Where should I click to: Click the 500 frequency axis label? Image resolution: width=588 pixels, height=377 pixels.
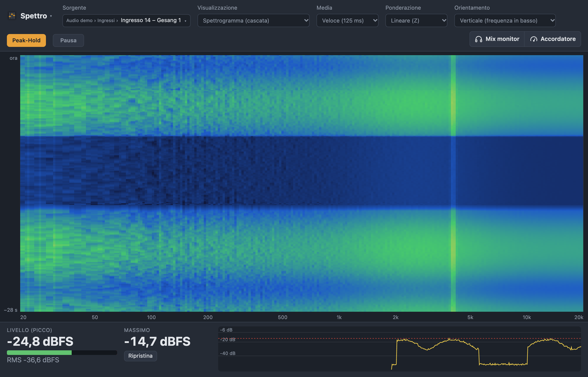[x=283, y=317]
